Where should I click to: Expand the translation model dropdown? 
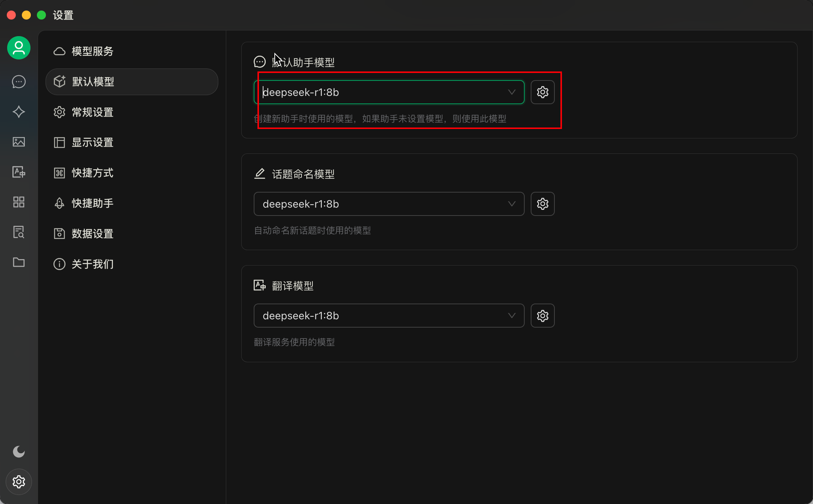[389, 316]
